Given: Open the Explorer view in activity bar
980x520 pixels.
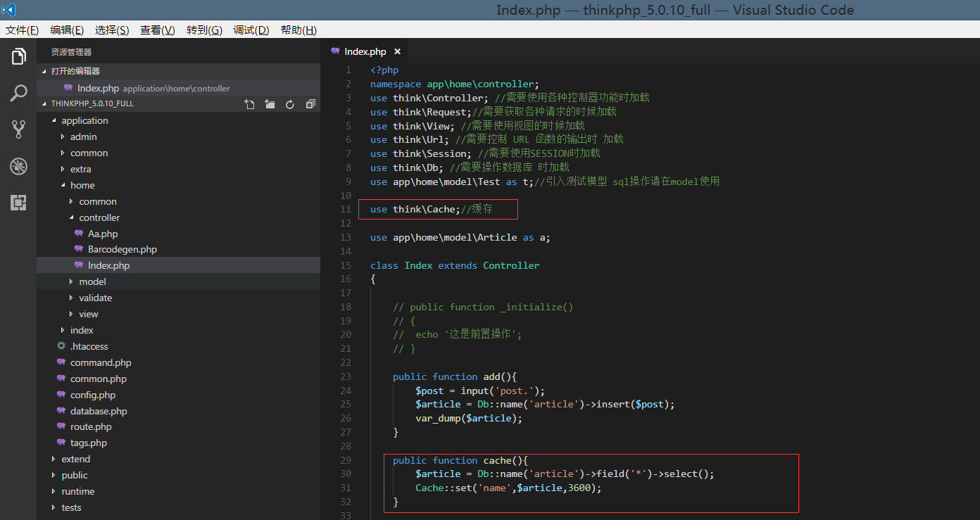Looking at the screenshot, I should 18,56.
